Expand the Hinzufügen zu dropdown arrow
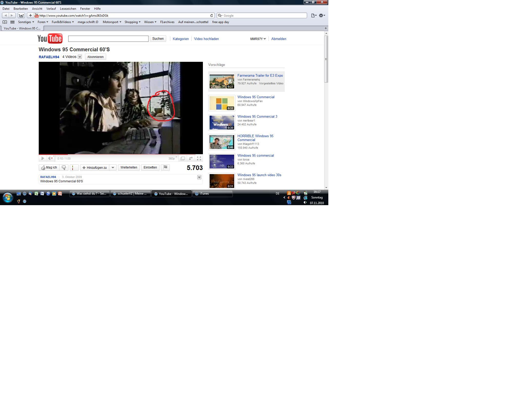Viewport: 532px width, 399px height. point(113,167)
